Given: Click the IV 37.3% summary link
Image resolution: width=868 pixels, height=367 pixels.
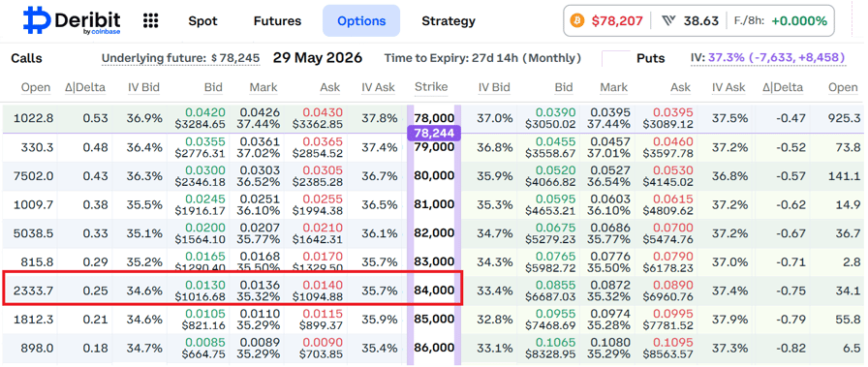Looking at the screenshot, I should (768, 57).
